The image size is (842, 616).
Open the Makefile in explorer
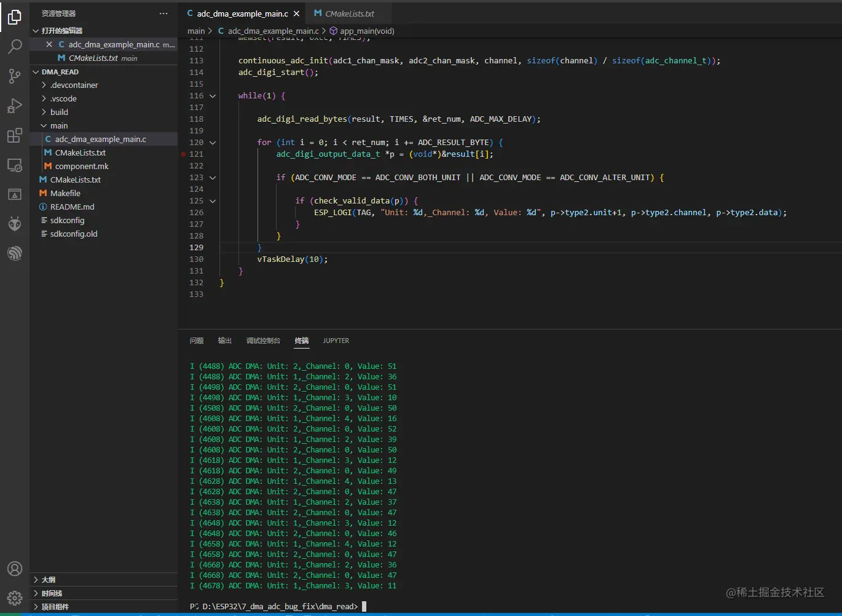point(104,193)
